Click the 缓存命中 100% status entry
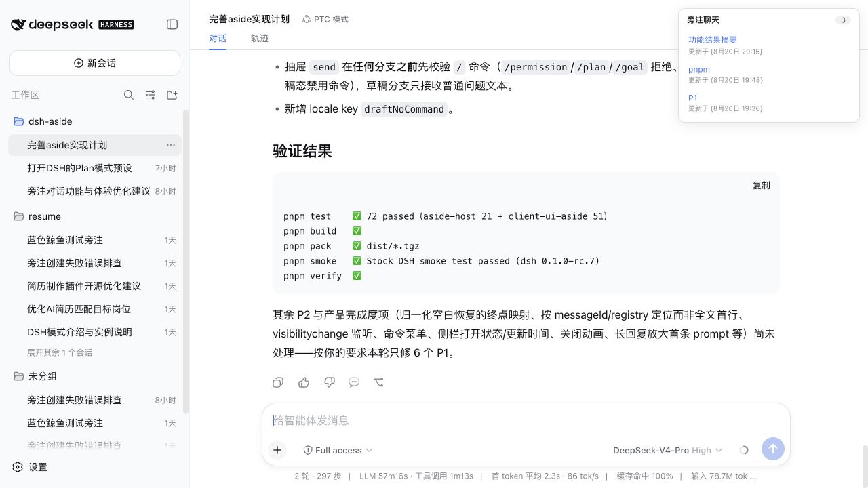The width and height of the screenshot is (868, 488). (645, 476)
